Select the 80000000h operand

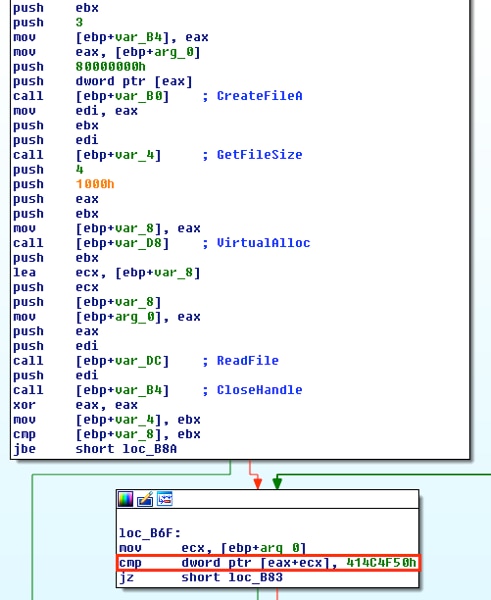(111, 67)
